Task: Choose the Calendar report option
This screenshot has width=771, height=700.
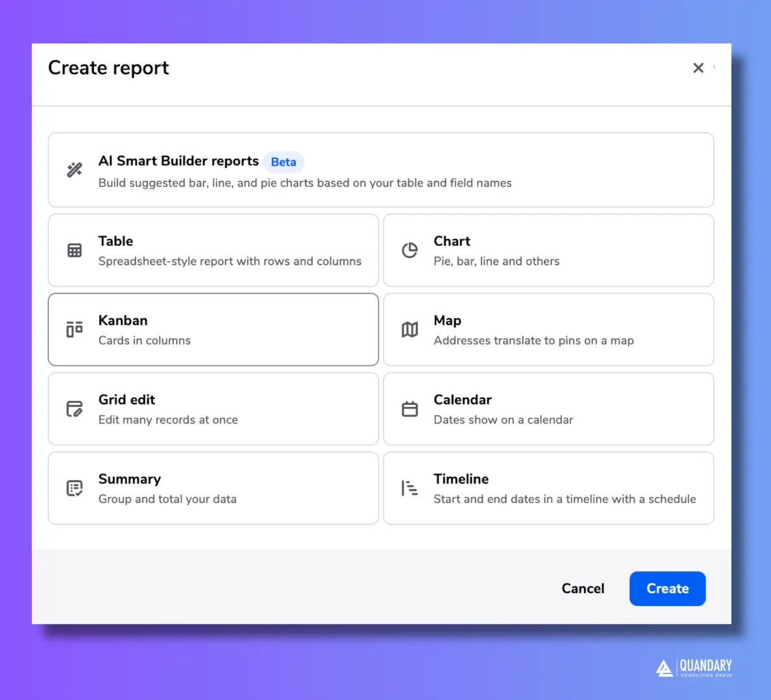Action: 548,409
